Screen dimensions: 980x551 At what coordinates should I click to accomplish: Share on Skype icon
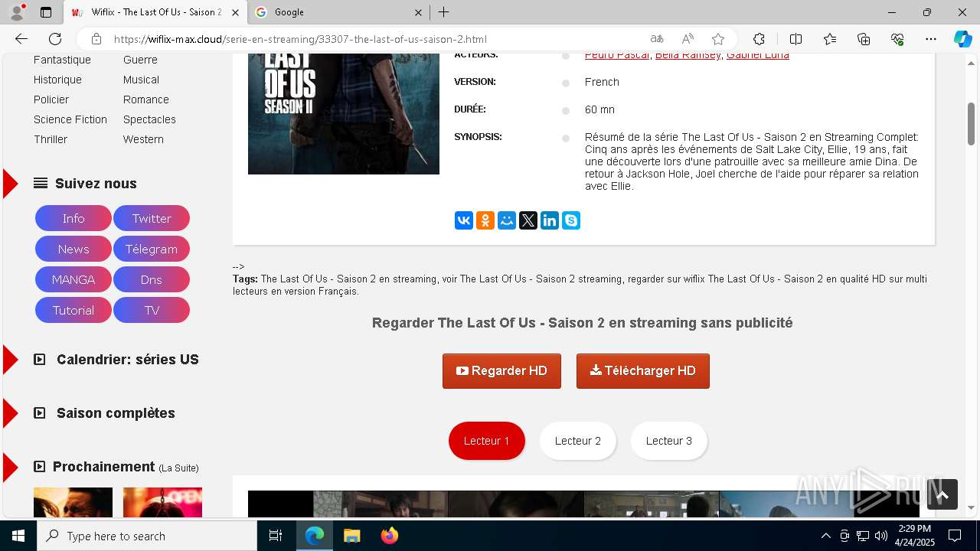pyautogui.click(x=571, y=221)
